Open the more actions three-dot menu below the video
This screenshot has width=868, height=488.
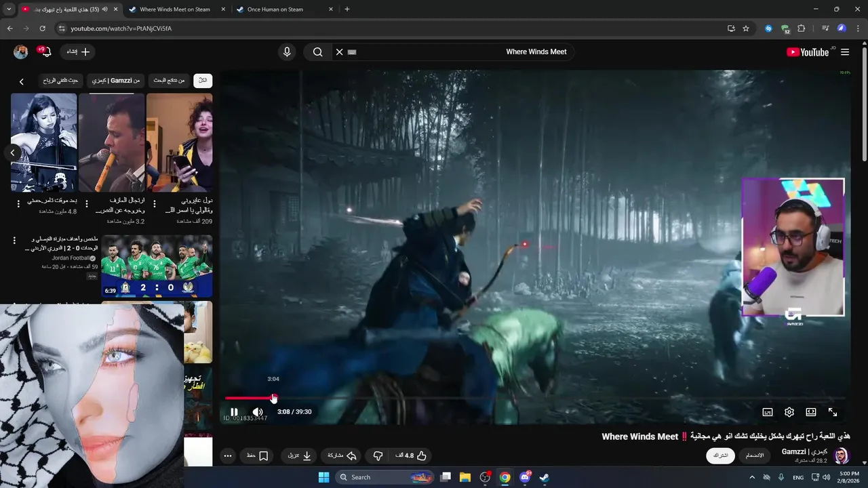click(x=228, y=456)
